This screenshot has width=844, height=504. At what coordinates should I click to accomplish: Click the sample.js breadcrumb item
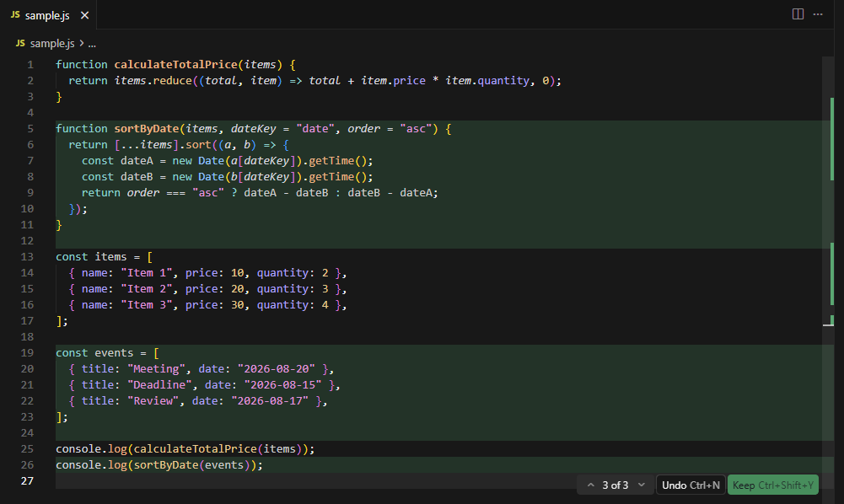[52, 44]
